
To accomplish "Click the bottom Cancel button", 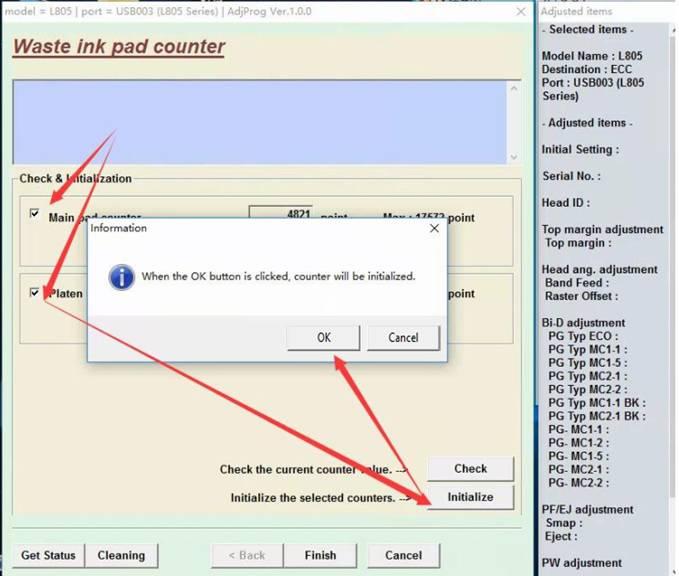I will pyautogui.click(x=404, y=555).
